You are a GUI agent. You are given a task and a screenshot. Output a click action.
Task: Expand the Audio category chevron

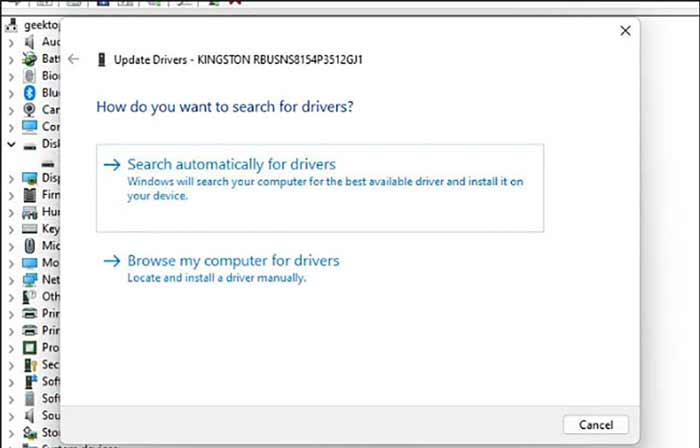click(11, 43)
